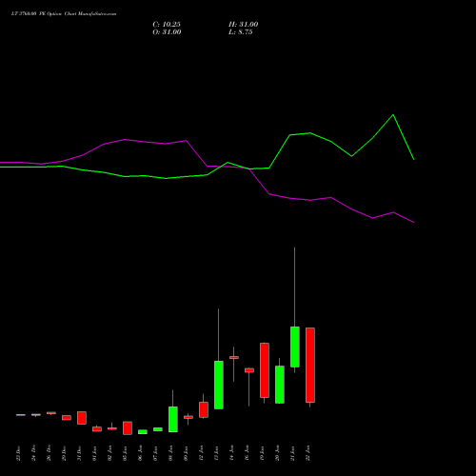Click the LT 3760.00 PE Options chart title

64,14
